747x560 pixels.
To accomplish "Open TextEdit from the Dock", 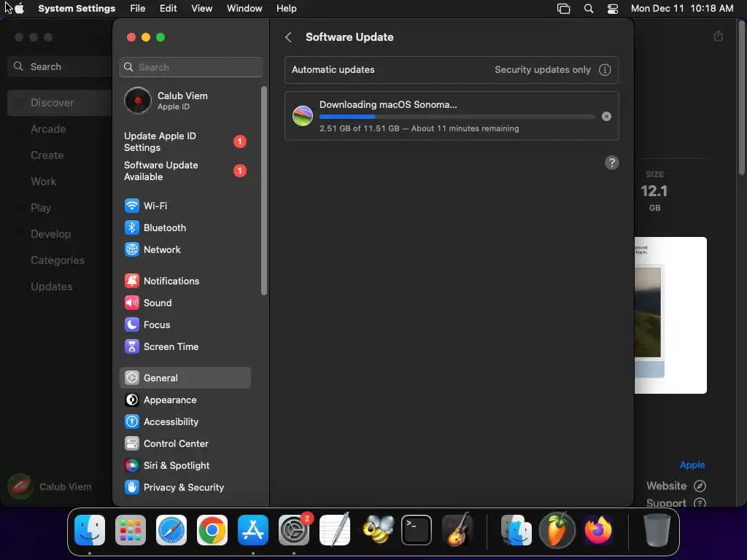I will point(335,529).
